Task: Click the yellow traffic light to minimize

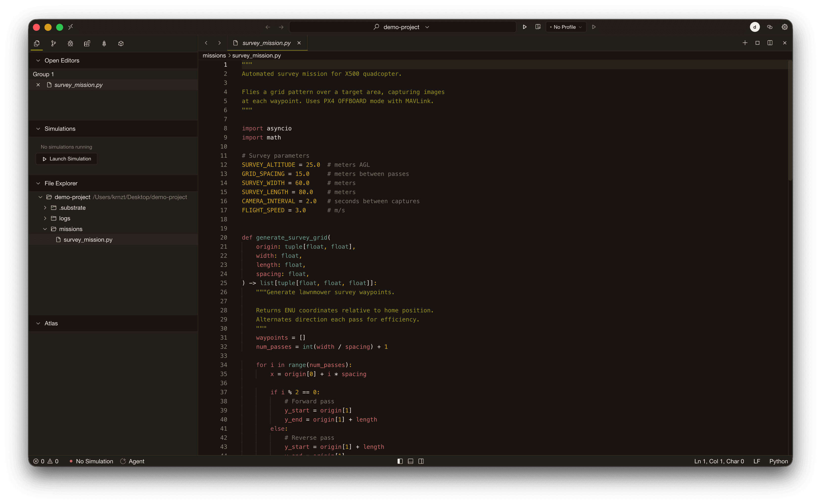Action: (48, 27)
